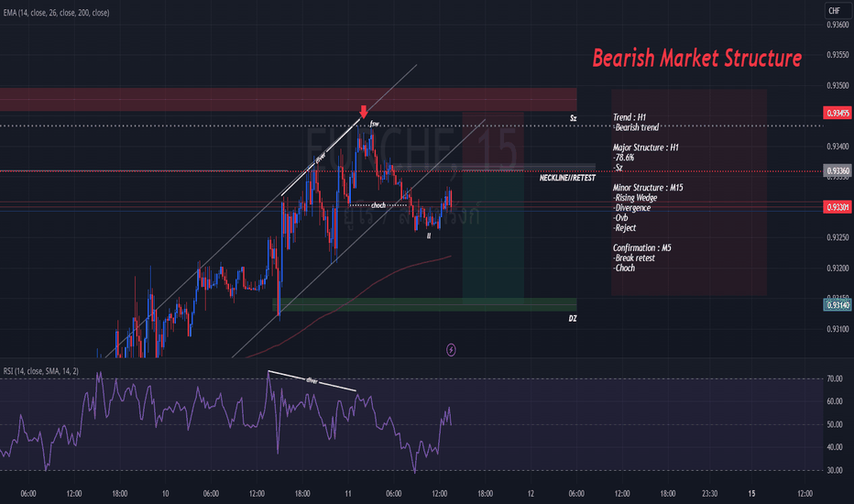
Task: Click the Sz label beside the supply zone
Action: 573,118
